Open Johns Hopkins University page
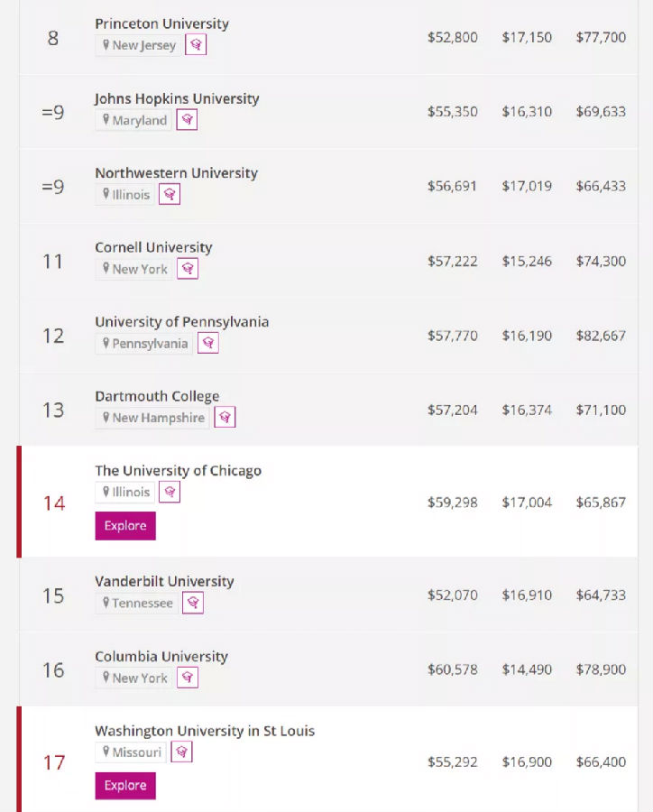 [177, 98]
